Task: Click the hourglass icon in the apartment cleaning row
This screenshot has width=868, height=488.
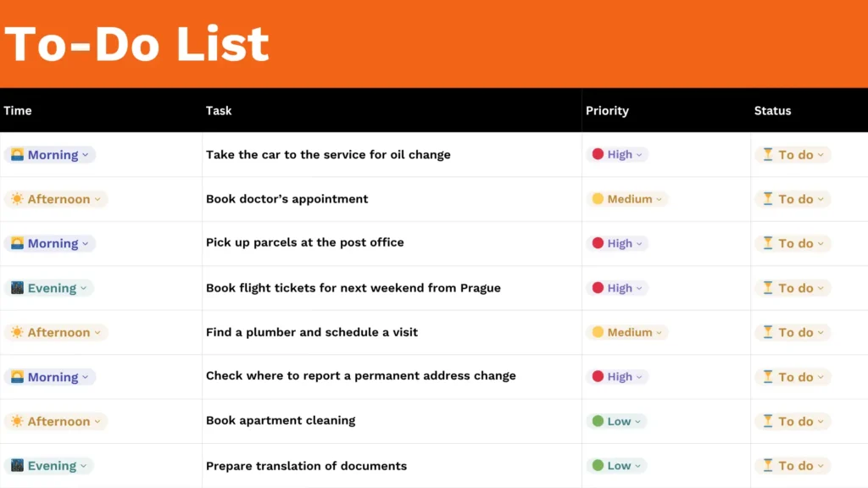Action: (x=768, y=421)
